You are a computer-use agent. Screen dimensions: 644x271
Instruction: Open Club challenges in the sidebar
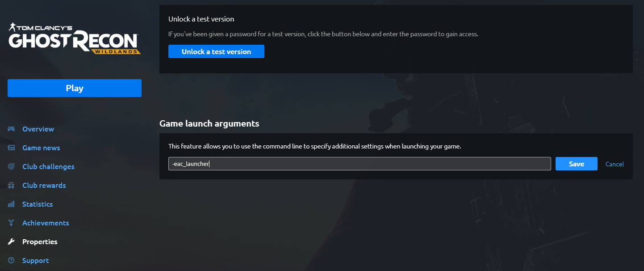click(48, 166)
